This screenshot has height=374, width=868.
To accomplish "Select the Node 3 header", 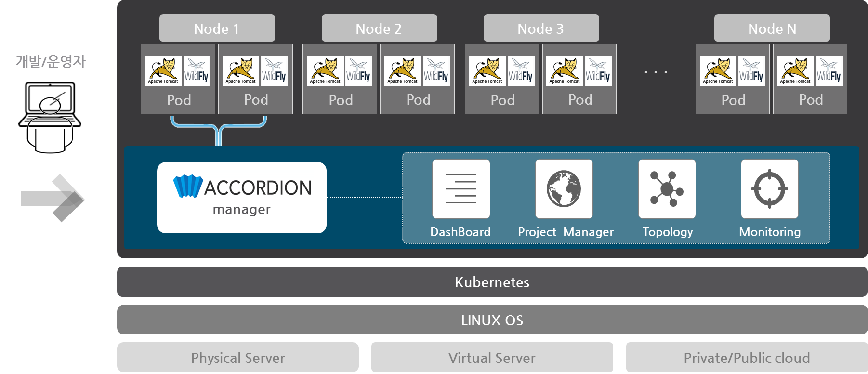I will pyautogui.click(x=541, y=28).
